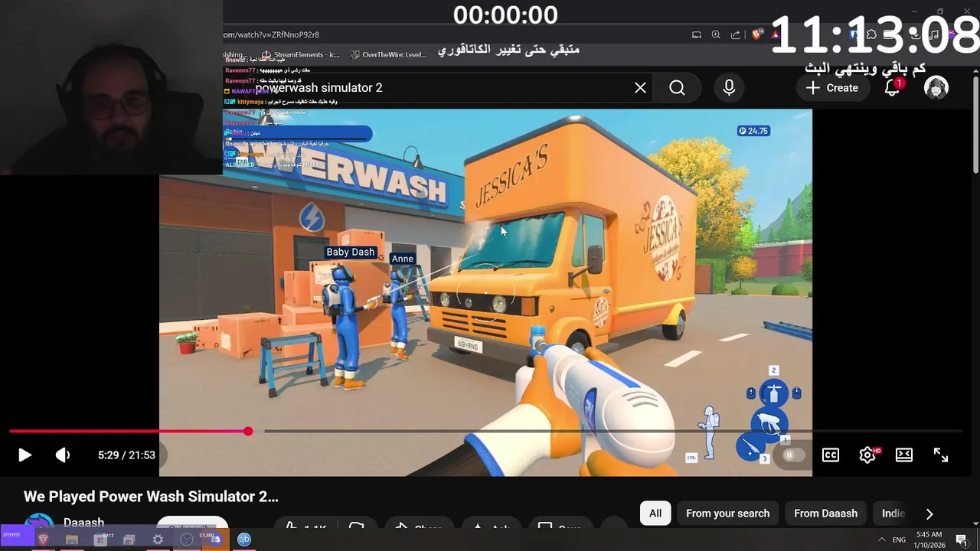This screenshot has height=551, width=980.
Task: Select the 'All' filter chip
Action: click(655, 514)
